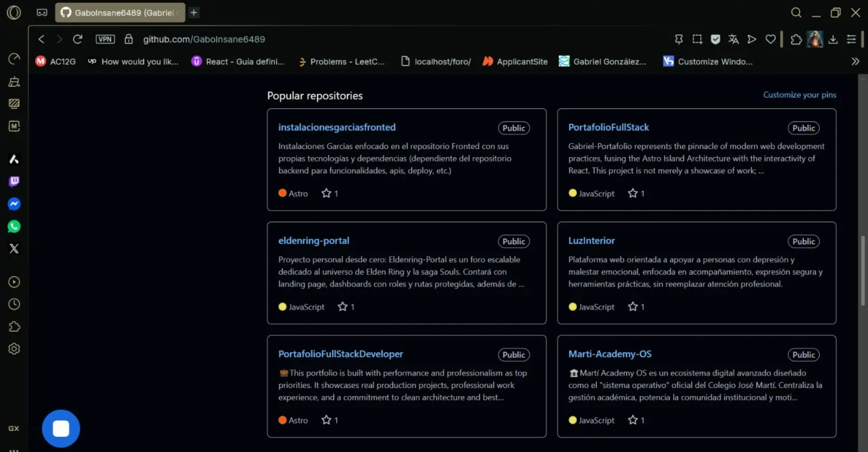868x452 pixels.
Task: Open the toolbar extensions cube icon
Action: pyautogui.click(x=796, y=39)
